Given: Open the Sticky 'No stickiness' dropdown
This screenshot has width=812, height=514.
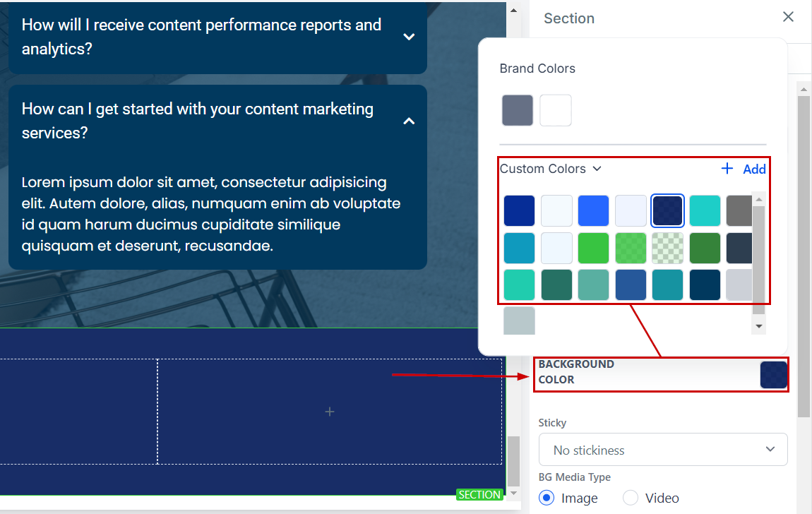Looking at the screenshot, I should point(662,450).
